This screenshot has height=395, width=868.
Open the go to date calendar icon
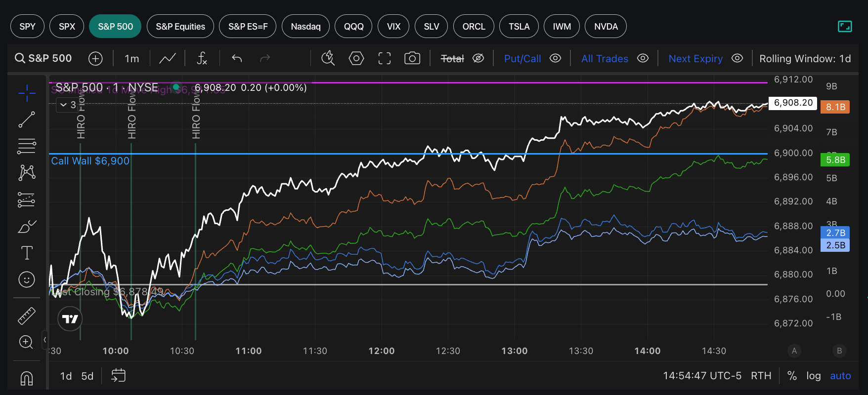point(118,375)
